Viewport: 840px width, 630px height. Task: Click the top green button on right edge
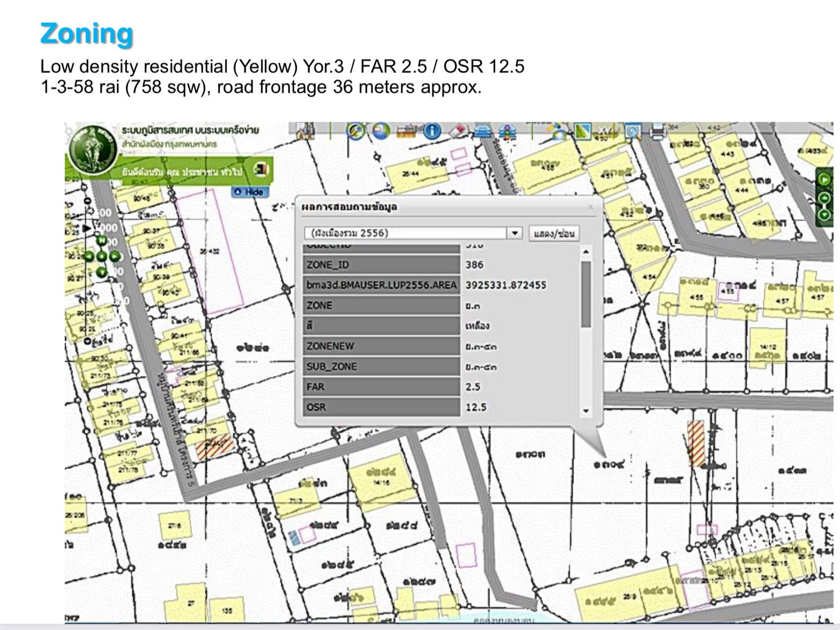[x=825, y=179]
